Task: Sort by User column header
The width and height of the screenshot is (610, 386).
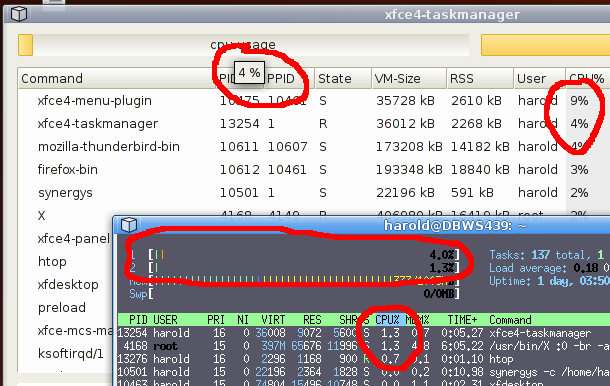Action: pos(539,79)
